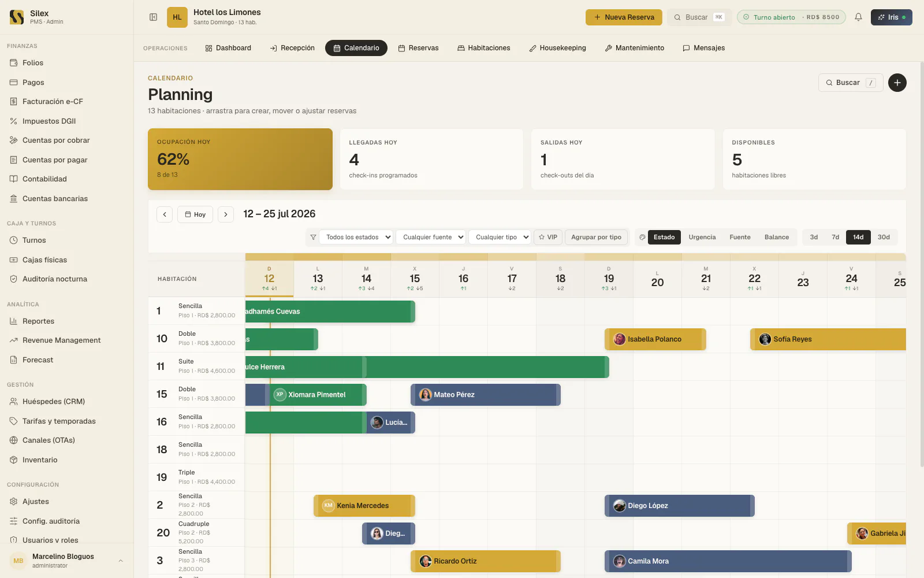924x578 pixels.
Task: Open Cualquier tipo dropdown
Action: tap(500, 237)
